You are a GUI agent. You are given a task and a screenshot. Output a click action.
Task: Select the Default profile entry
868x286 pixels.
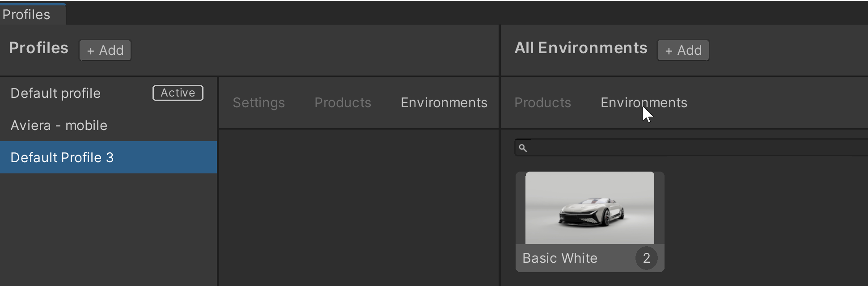(x=55, y=93)
